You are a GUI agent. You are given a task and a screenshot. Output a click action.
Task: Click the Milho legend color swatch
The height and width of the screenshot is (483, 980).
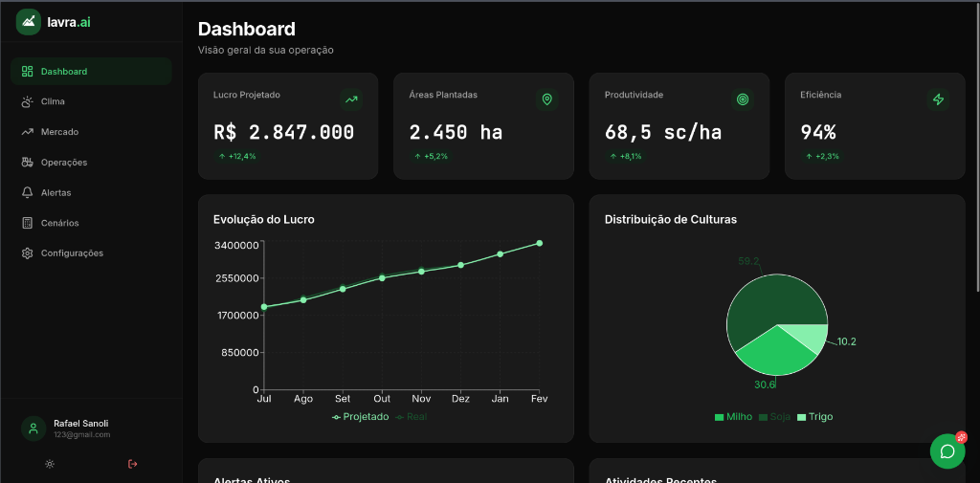719,417
